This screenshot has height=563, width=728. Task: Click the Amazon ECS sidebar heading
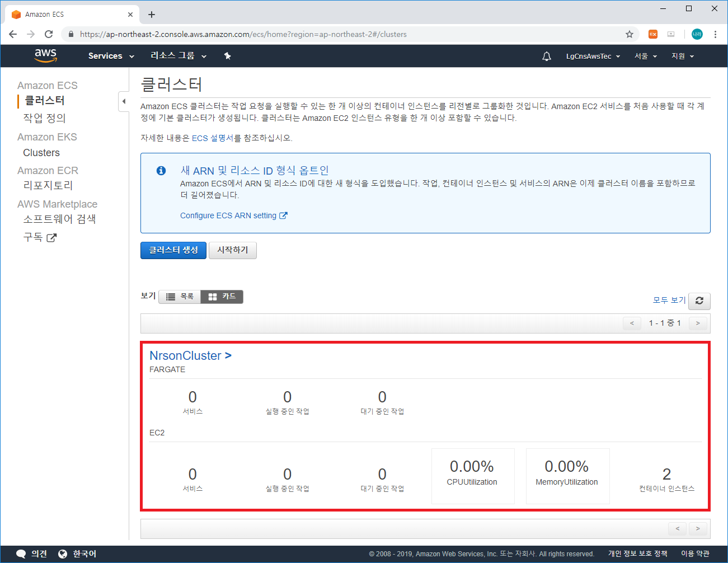[x=48, y=86]
